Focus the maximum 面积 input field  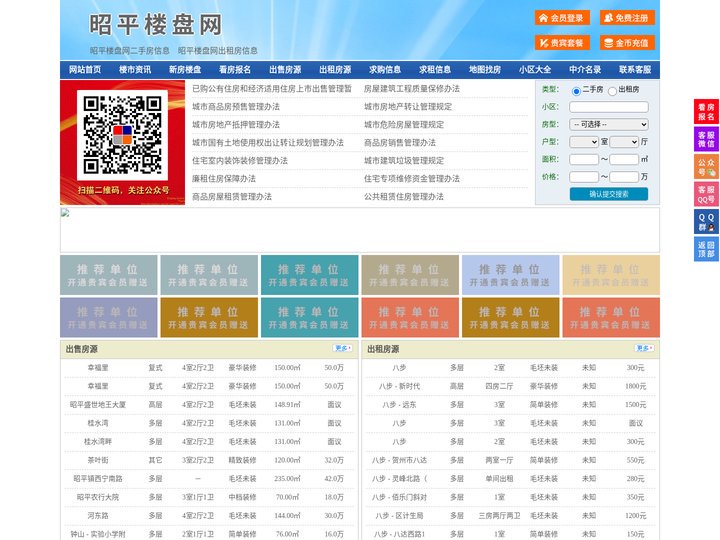pos(624,159)
